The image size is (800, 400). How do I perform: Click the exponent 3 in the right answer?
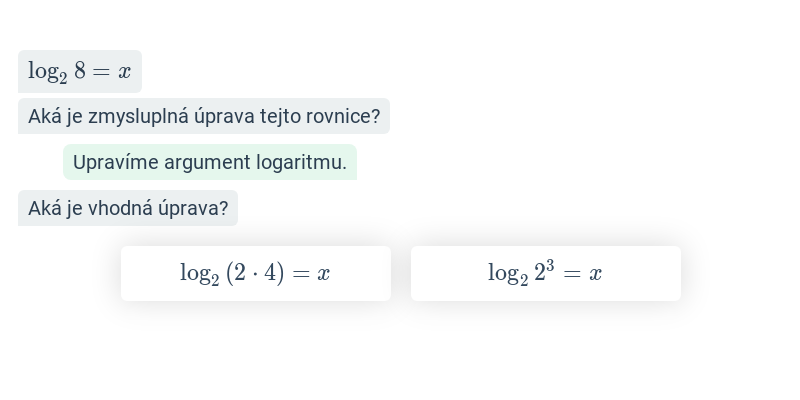550,266
